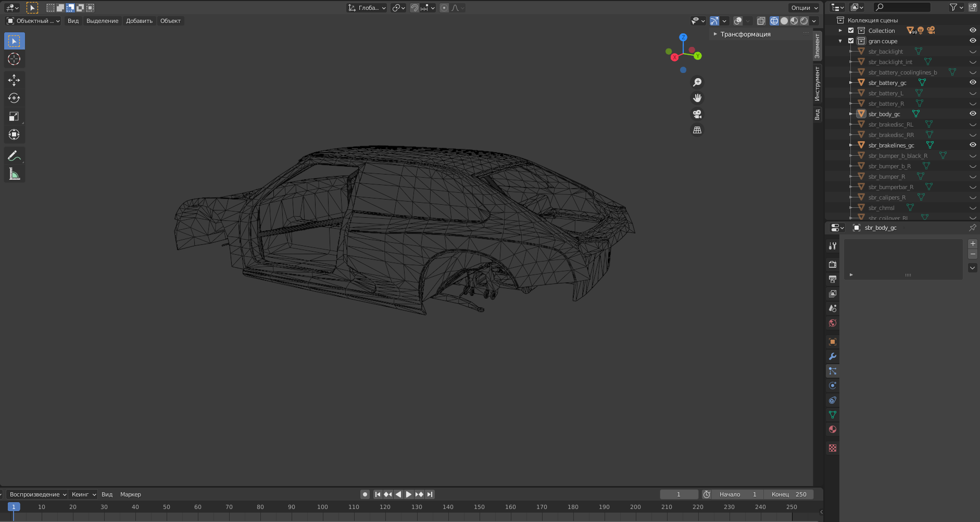
Task: Open the Object properties tab icon
Action: (x=832, y=342)
